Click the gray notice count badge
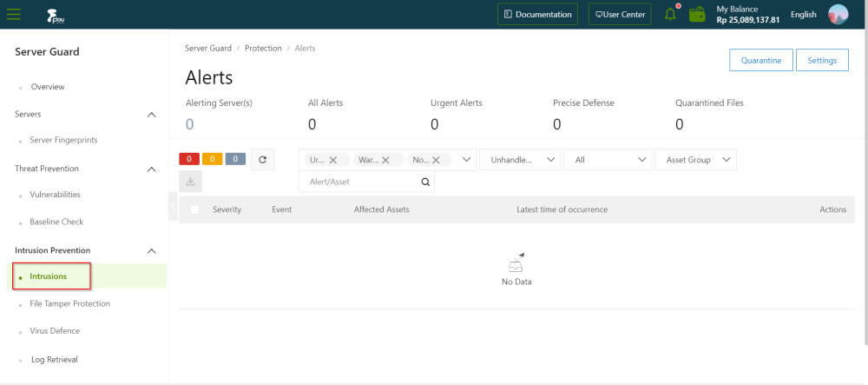 coord(235,160)
